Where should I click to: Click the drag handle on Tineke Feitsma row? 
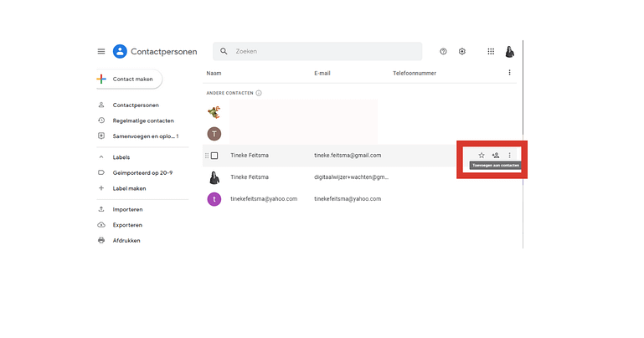tap(207, 156)
